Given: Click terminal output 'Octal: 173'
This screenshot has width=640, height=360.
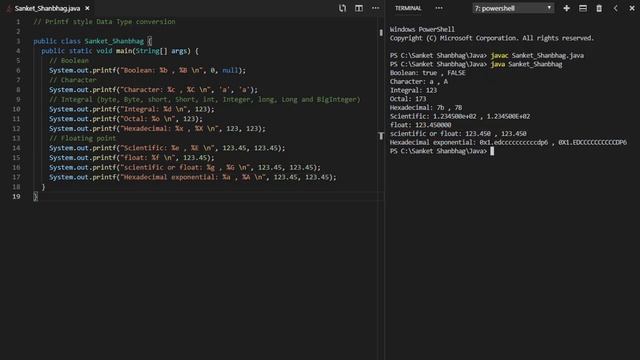Looking at the screenshot, I should (x=408, y=99).
